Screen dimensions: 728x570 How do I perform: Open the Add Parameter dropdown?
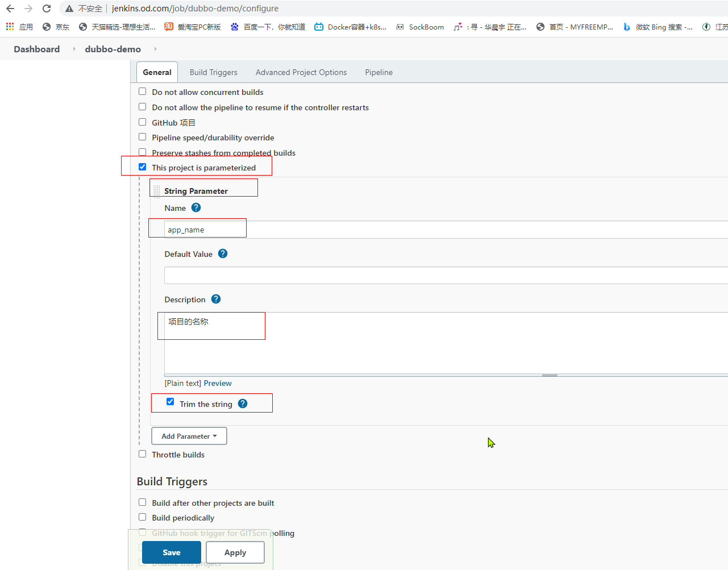(189, 436)
